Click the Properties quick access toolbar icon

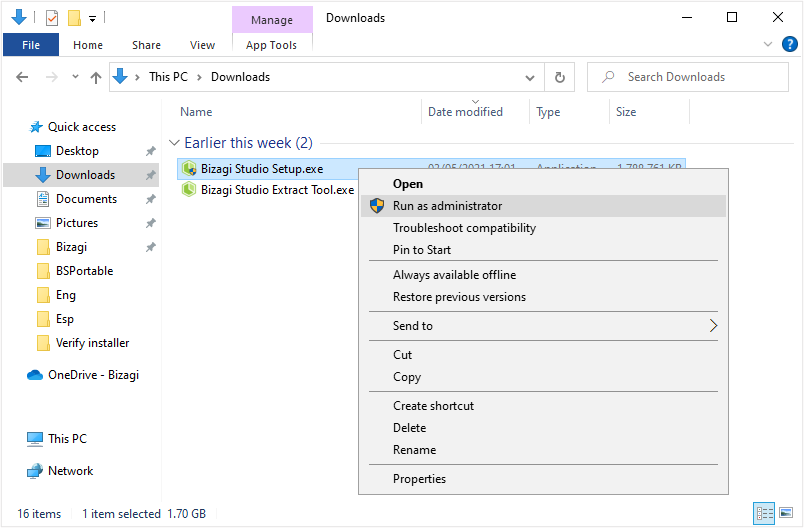52,18
